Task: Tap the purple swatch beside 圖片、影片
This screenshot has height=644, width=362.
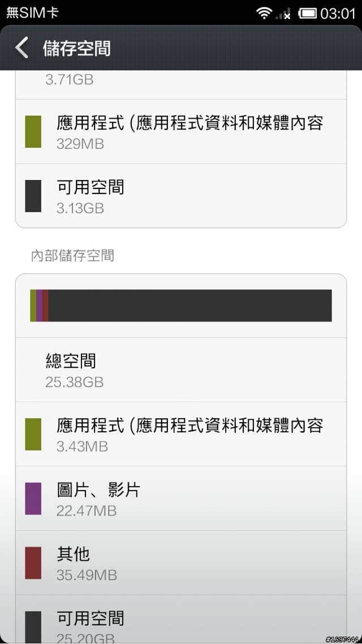Action: point(33,499)
